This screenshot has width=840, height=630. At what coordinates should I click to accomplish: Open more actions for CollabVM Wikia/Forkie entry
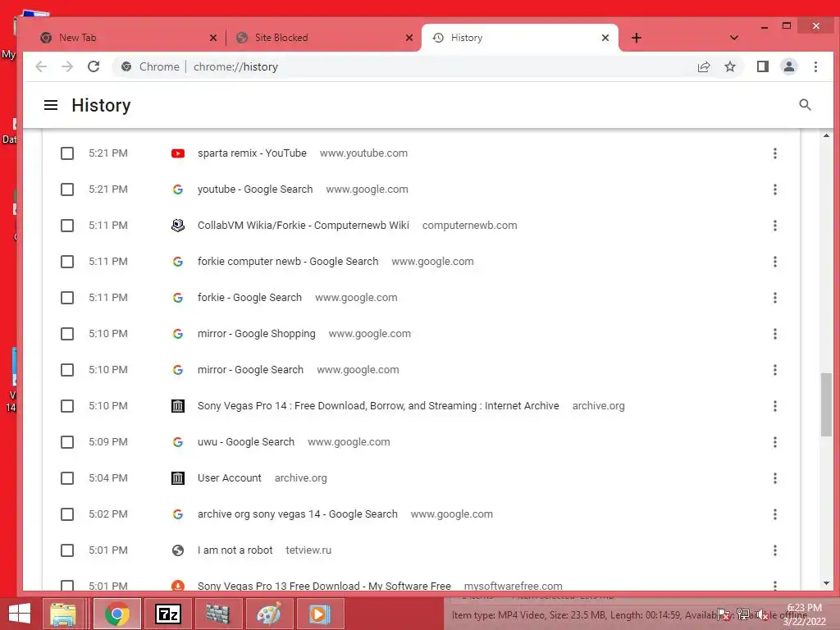774,226
